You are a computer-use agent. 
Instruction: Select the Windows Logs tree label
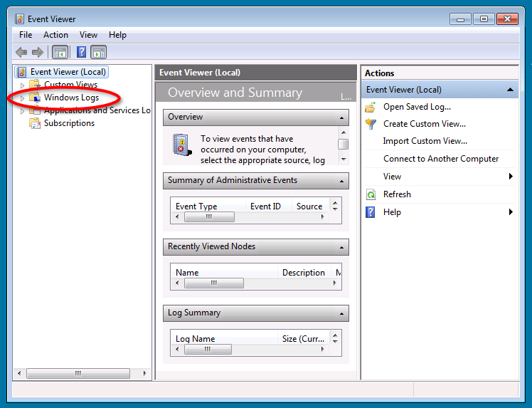72,98
